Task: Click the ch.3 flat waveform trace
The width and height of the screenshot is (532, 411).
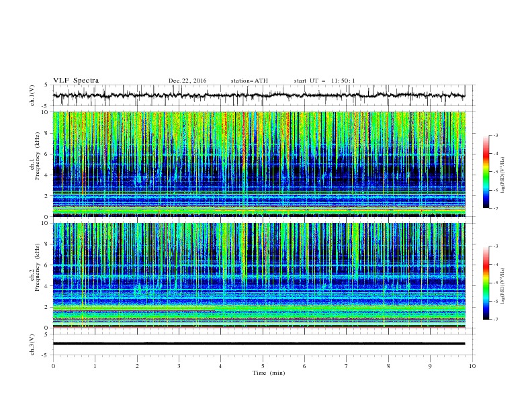Action: (x=259, y=344)
